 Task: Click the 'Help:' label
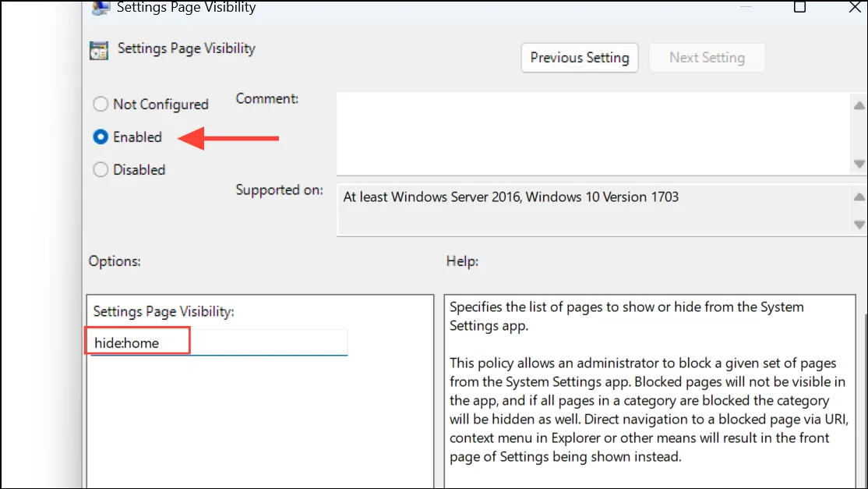coord(462,260)
